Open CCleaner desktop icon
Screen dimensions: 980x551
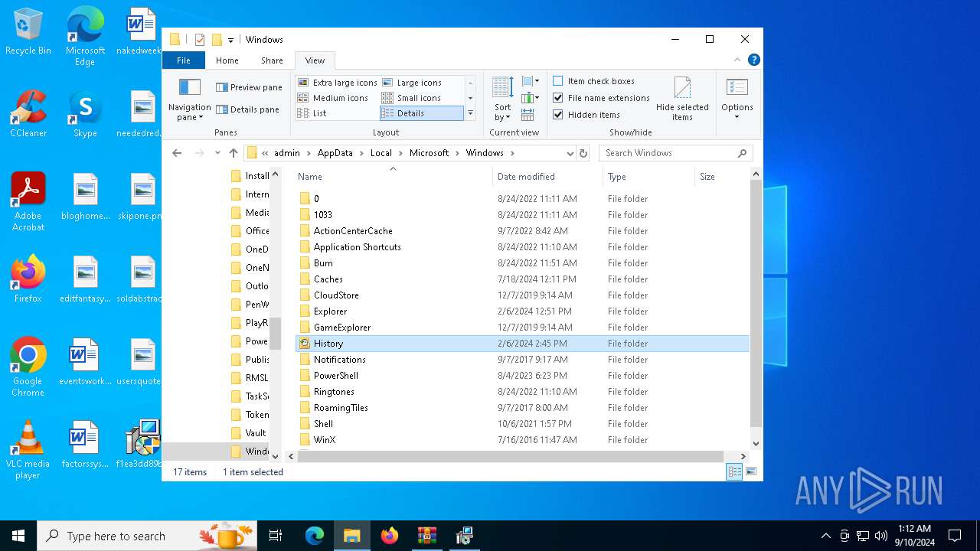pyautogui.click(x=28, y=115)
